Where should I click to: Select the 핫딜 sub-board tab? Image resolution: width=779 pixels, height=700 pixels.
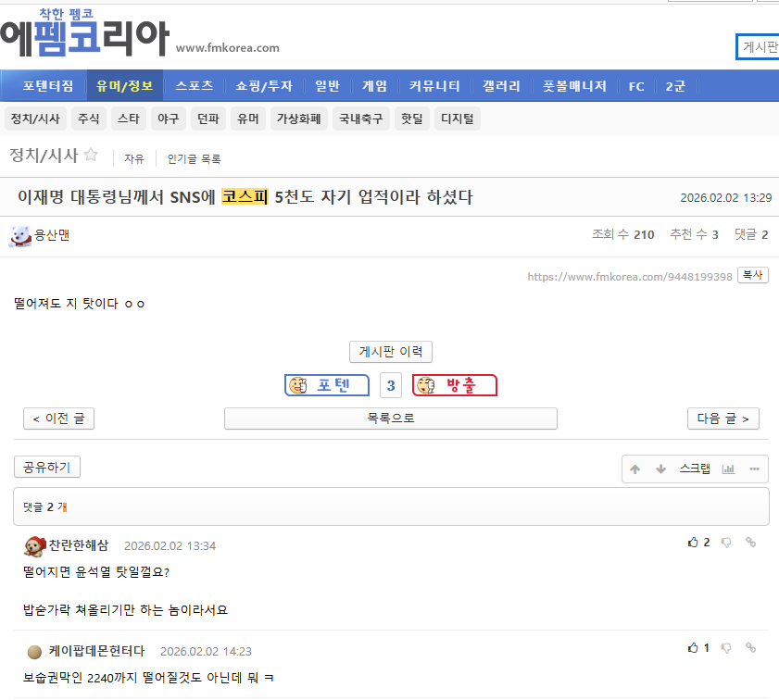[x=412, y=119]
